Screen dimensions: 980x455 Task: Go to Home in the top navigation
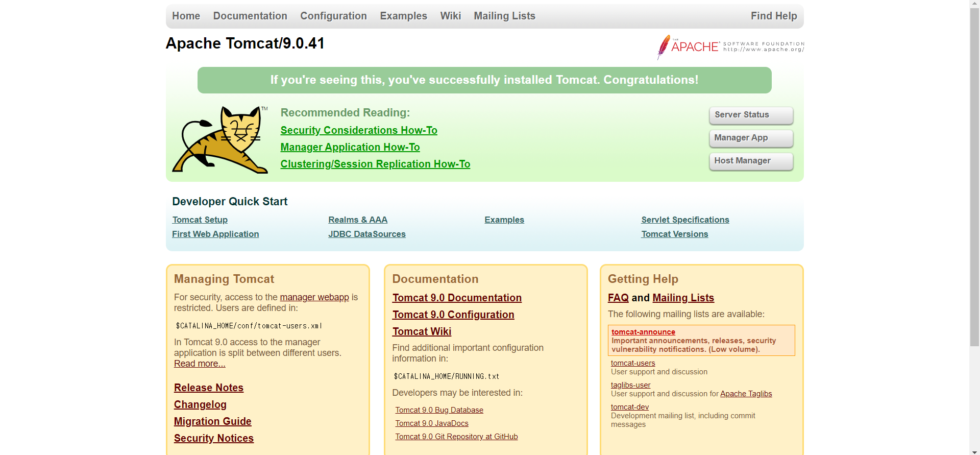coord(186,16)
